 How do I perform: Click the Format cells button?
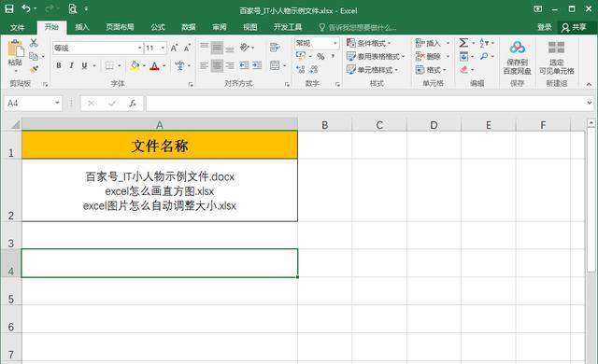(431, 70)
